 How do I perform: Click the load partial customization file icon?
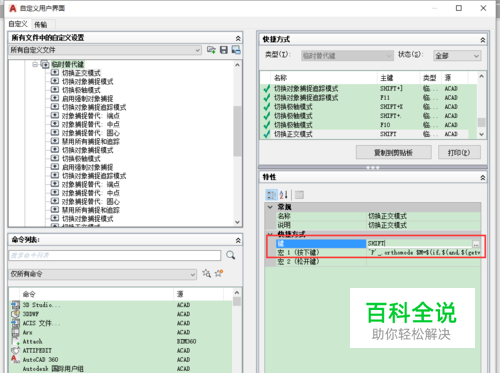[211, 50]
